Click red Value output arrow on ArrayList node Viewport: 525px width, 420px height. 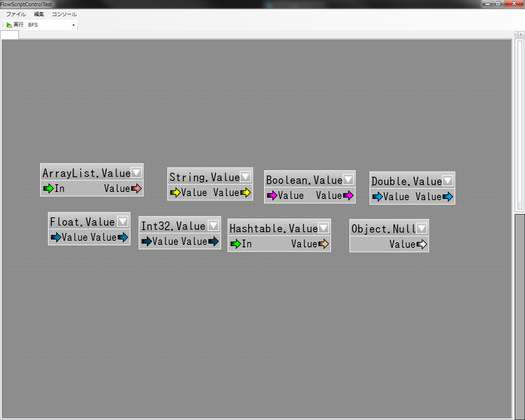136,188
